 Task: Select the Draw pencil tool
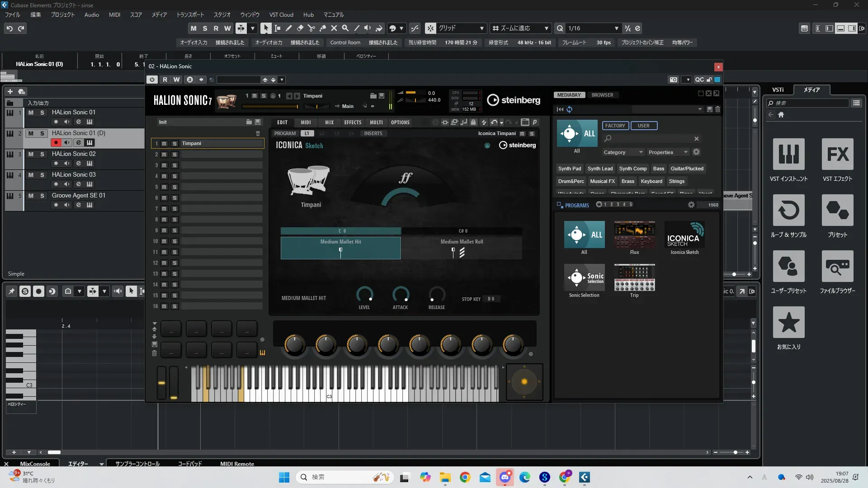point(288,28)
